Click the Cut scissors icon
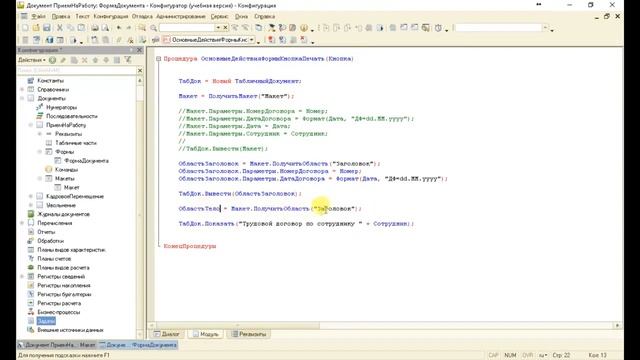This screenshot has height=360, width=640. pyautogui.click(x=60, y=28)
